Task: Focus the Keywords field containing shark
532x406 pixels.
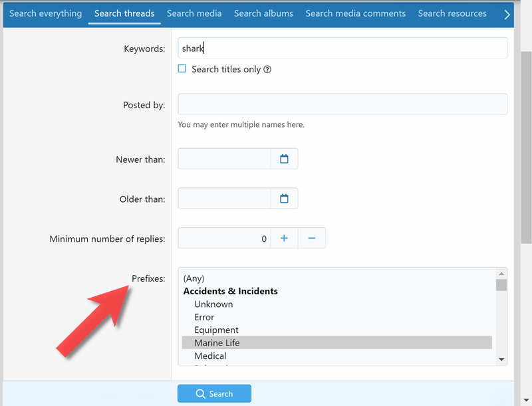Action: (342, 48)
